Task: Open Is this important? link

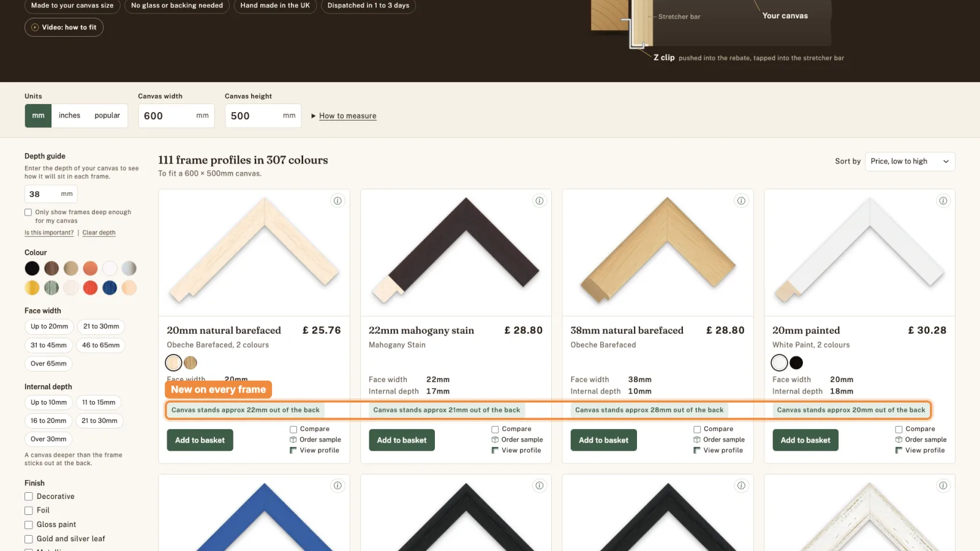Action: 49,233
